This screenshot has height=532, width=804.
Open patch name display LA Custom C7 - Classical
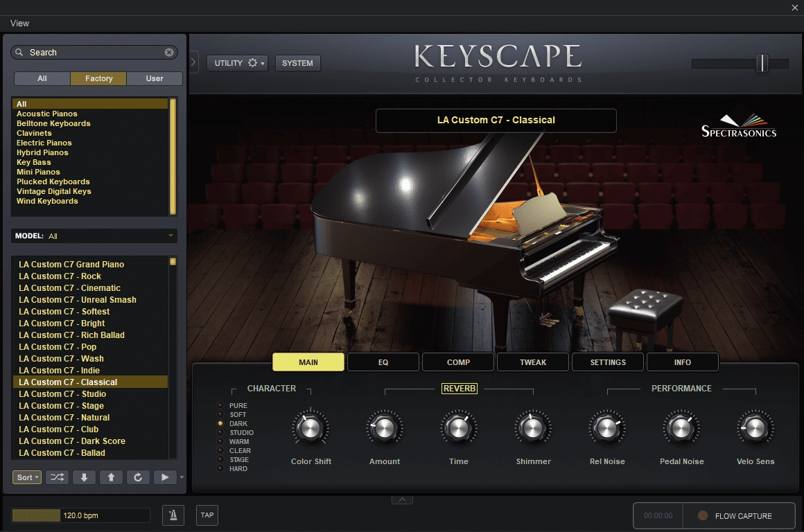496,121
